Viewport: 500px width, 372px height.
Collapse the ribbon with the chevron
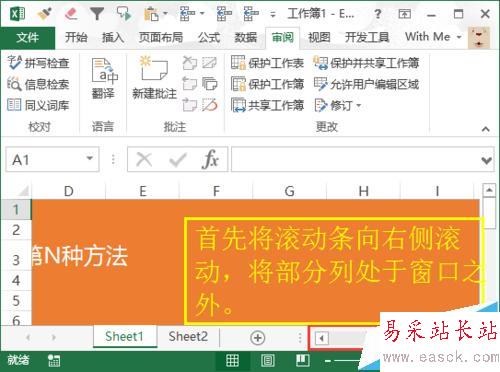coord(485,129)
